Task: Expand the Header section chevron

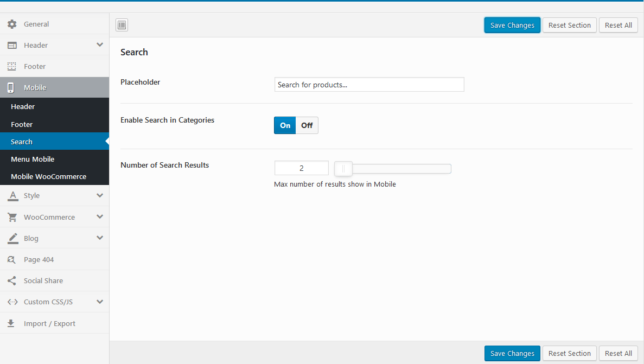Action: click(x=100, y=45)
